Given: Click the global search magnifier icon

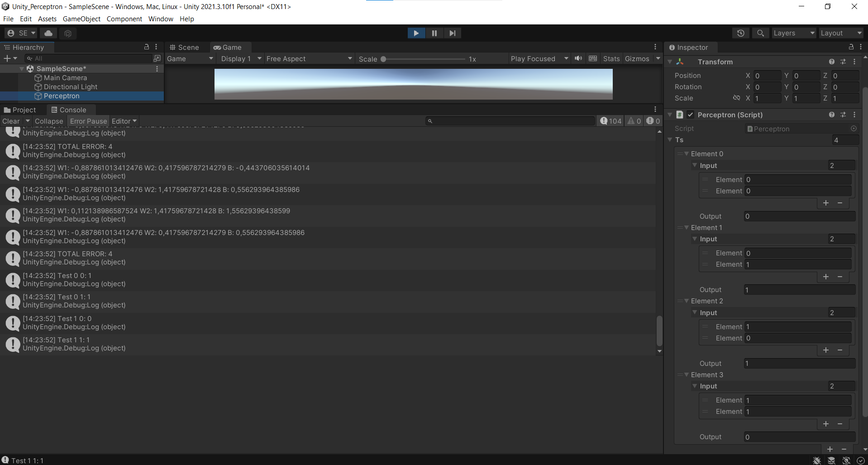Looking at the screenshot, I should coord(761,33).
